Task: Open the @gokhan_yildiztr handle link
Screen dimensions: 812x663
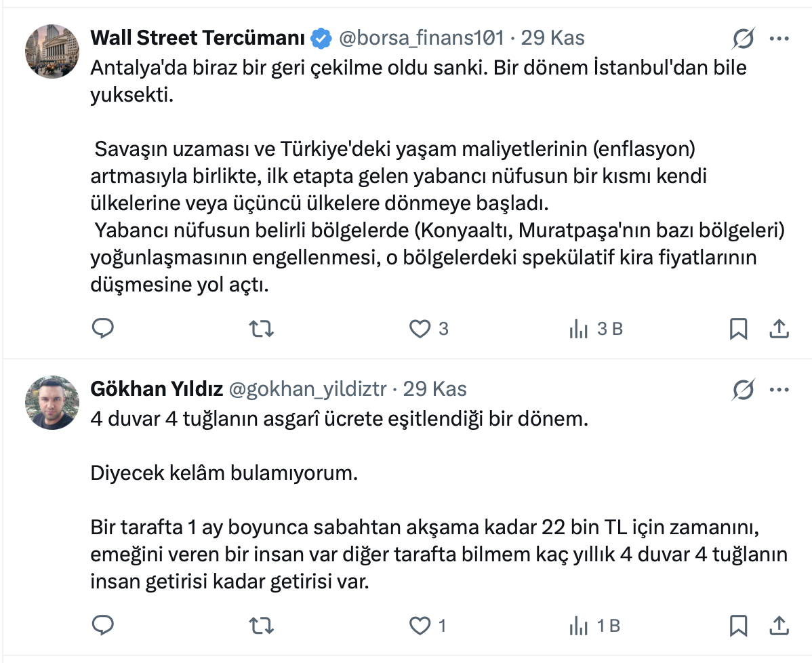Action: [308, 389]
